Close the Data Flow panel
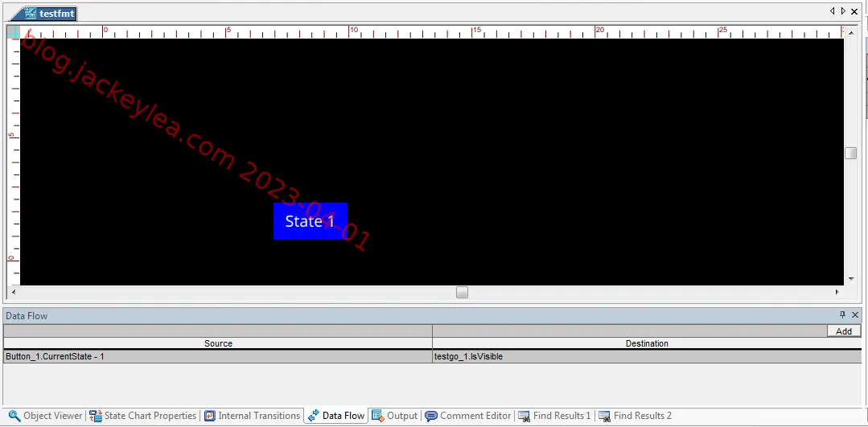This screenshot has height=427, width=868. coord(854,315)
